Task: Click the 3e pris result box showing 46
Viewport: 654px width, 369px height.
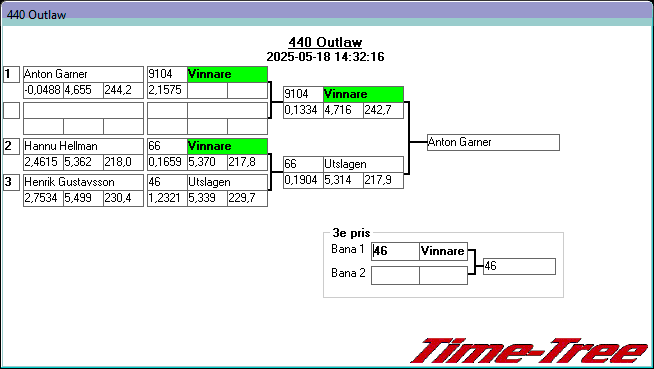Action: [x=519, y=266]
